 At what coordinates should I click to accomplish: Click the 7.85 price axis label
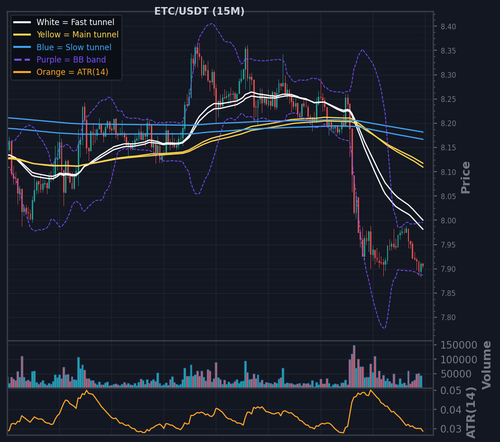click(448, 293)
